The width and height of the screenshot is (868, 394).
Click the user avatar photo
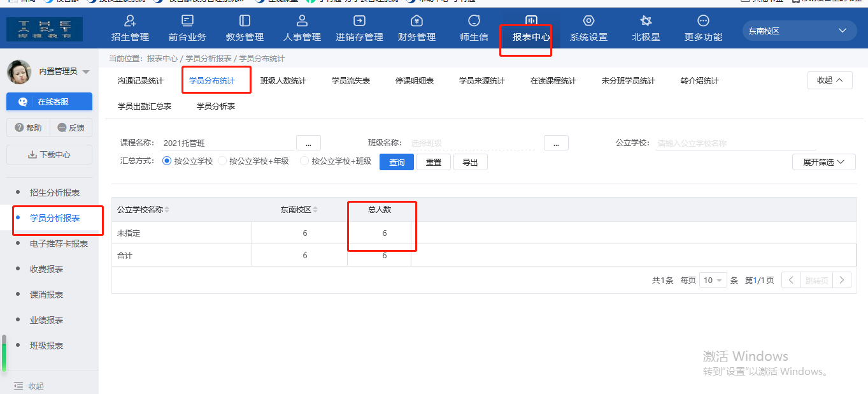pyautogui.click(x=19, y=71)
